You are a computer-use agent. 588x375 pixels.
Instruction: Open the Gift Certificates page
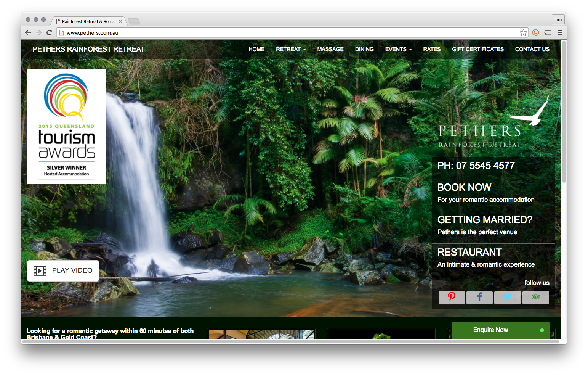coord(478,49)
